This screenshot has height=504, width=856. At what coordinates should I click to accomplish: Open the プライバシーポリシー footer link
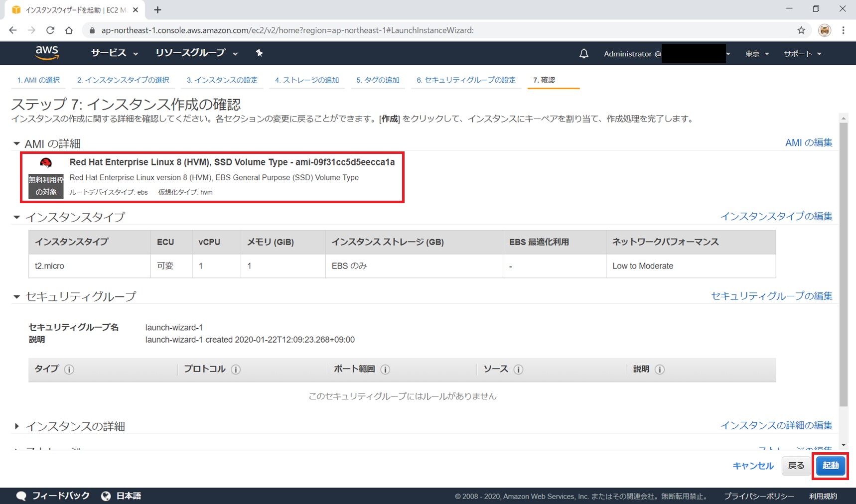click(x=759, y=497)
